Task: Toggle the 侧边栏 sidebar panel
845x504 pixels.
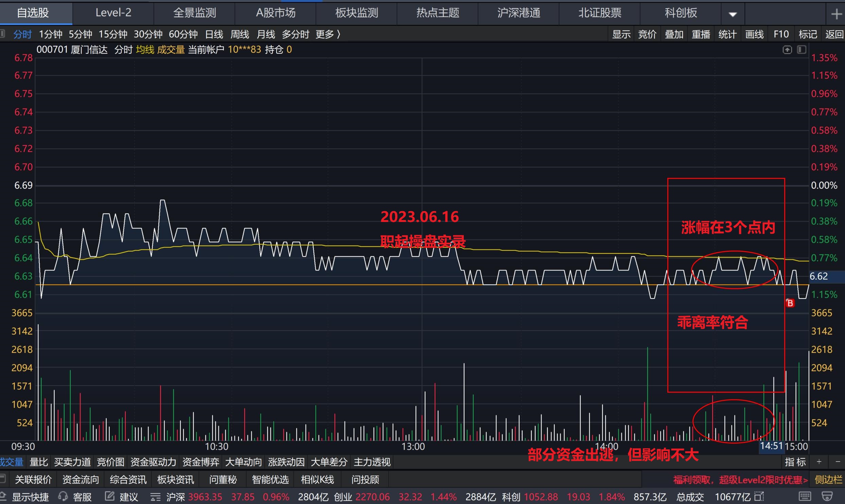Action: 828,480
